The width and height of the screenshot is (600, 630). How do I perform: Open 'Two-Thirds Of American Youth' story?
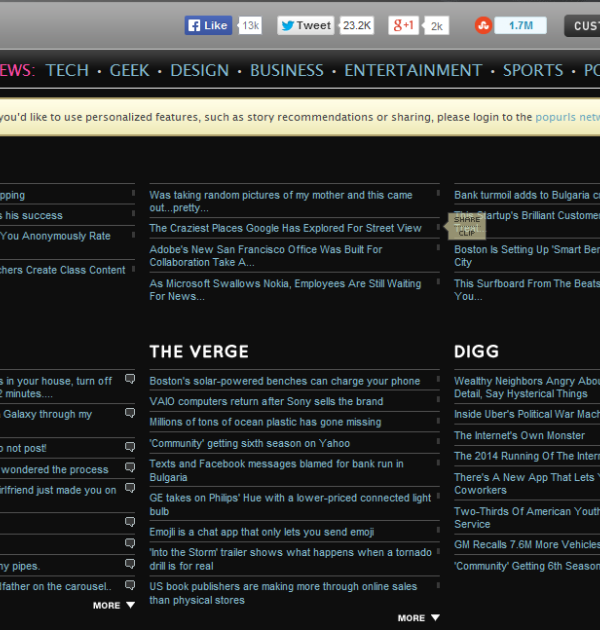tap(527, 518)
